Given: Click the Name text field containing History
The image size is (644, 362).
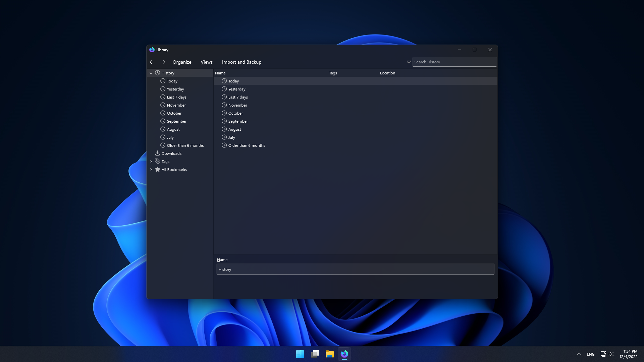Looking at the screenshot, I should point(355,269).
